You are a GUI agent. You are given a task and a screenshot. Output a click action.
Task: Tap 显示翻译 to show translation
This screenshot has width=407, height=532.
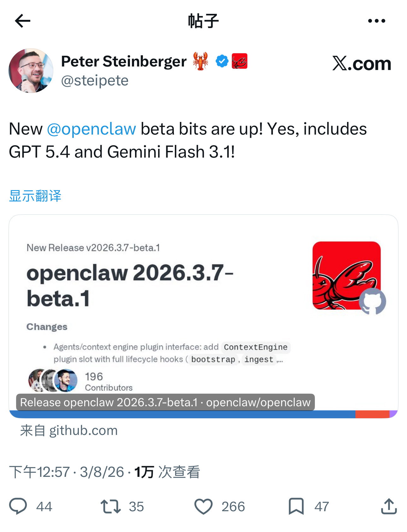coord(35,196)
